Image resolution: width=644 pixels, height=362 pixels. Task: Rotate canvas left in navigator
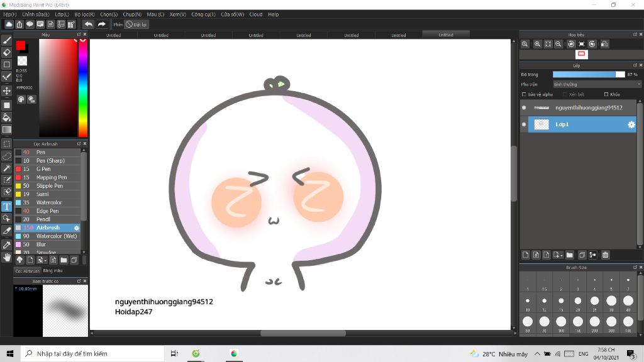click(x=571, y=44)
